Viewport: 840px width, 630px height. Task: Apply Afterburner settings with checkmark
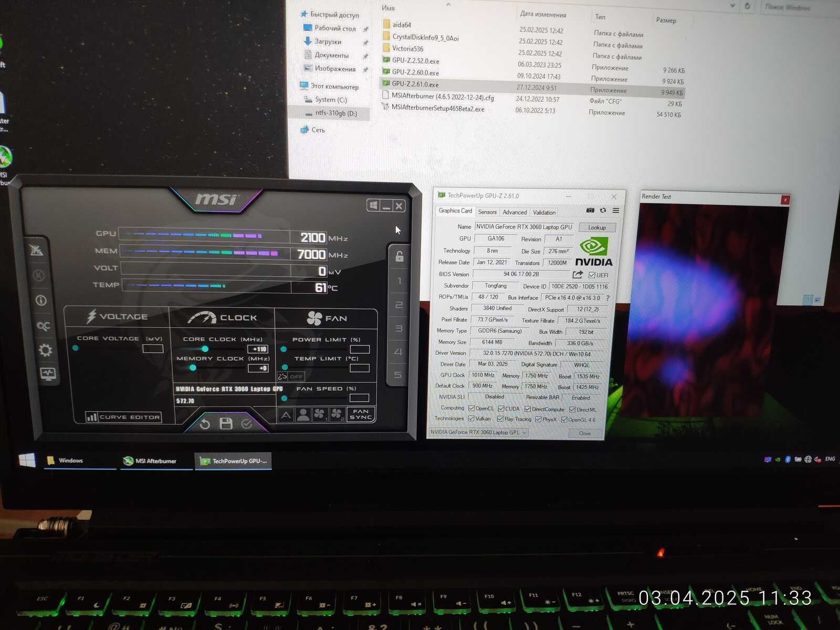coord(247,424)
